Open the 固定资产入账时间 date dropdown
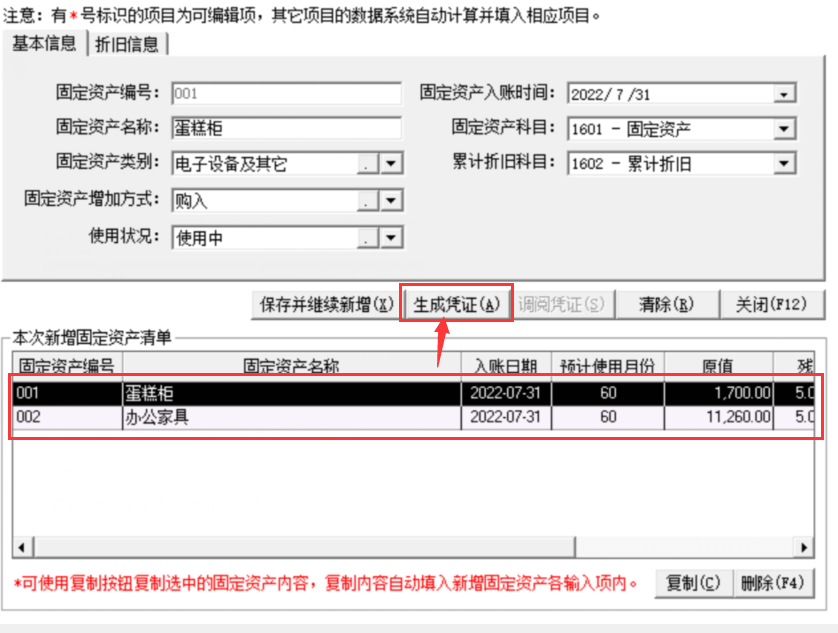 [x=784, y=95]
